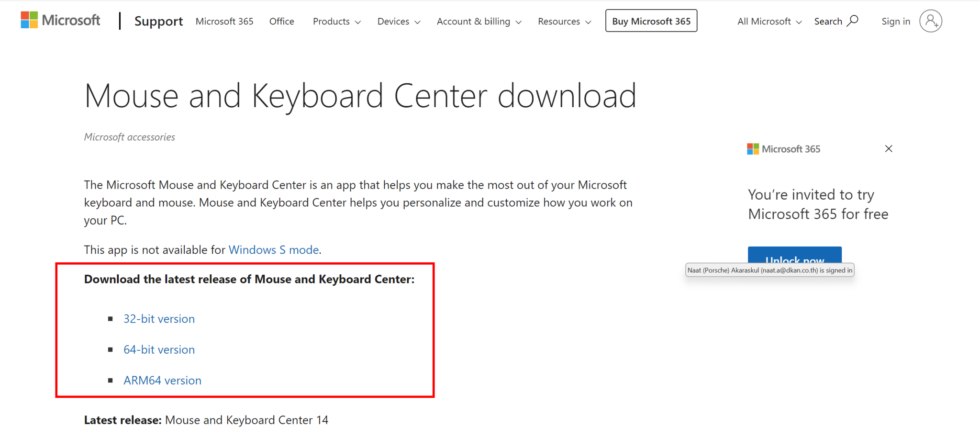Click the Unlock now button
The height and width of the screenshot is (438, 980).
pos(794,258)
